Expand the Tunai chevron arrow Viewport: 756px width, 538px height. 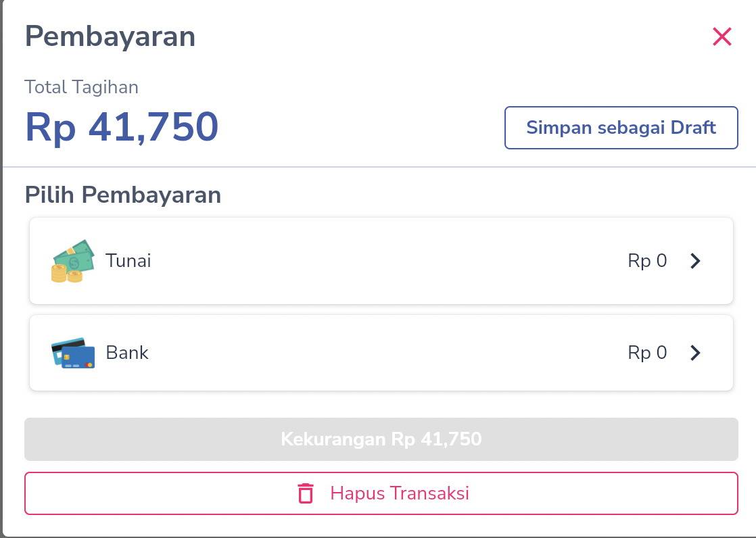coord(695,261)
